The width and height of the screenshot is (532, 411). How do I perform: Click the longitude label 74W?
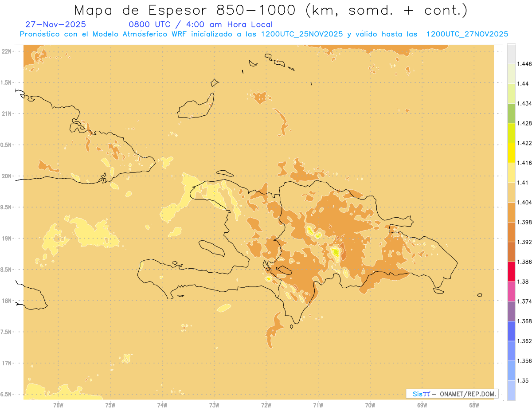click(x=162, y=405)
